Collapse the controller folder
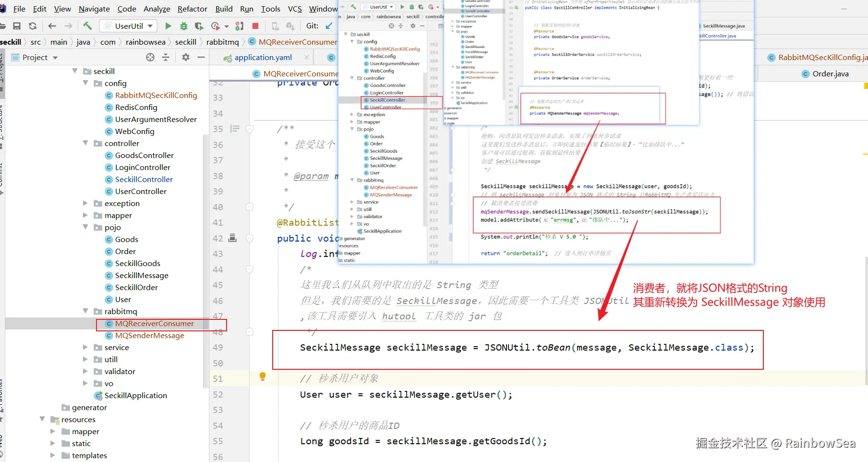868x462 pixels. point(85,143)
